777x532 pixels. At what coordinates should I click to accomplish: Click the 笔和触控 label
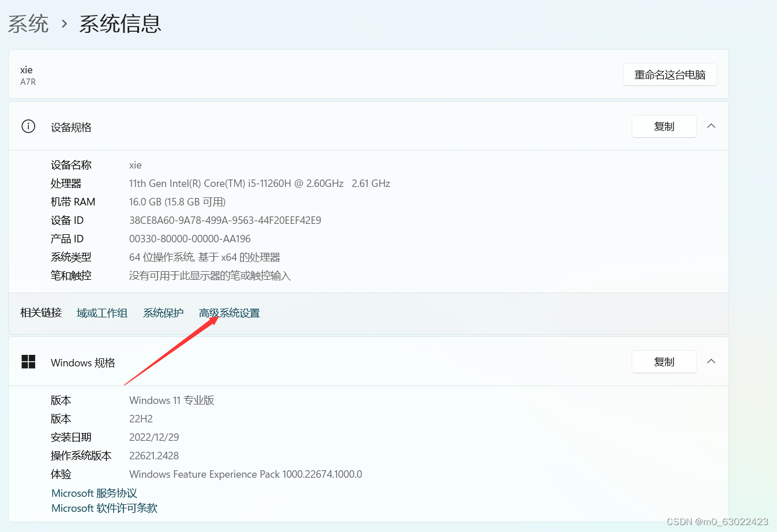(71, 276)
